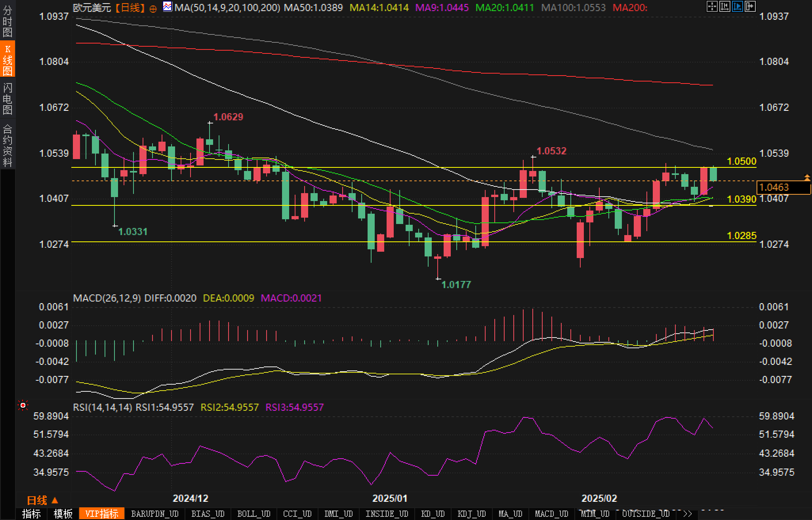Select the MACD_UD indicator button

[551, 514]
